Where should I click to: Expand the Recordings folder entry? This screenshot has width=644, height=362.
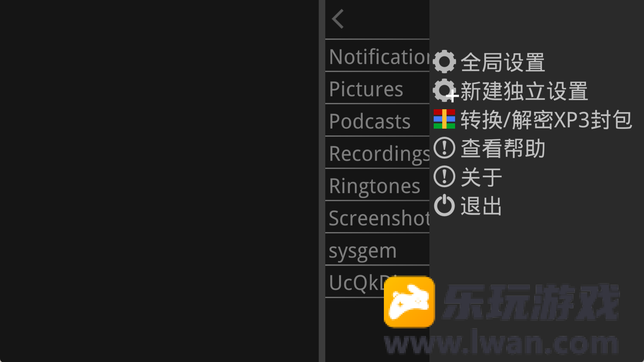point(378,153)
